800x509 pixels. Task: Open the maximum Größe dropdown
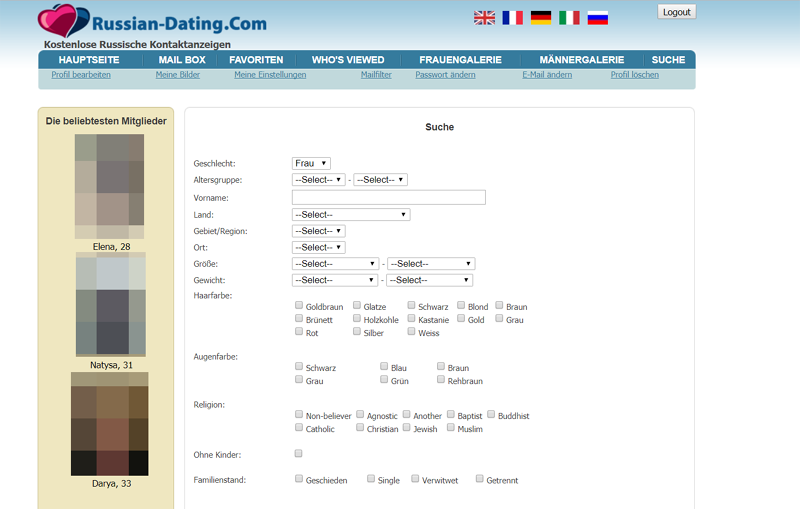tap(431, 264)
